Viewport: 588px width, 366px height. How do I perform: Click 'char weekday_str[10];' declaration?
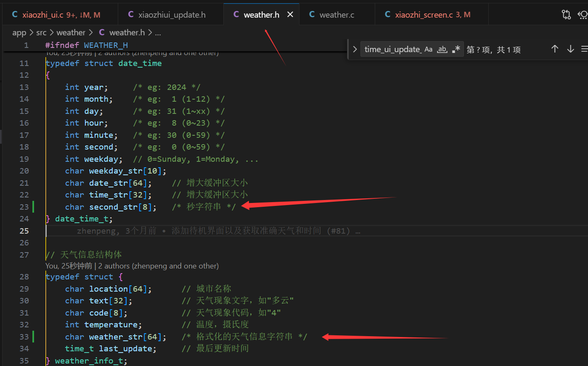[x=116, y=171]
